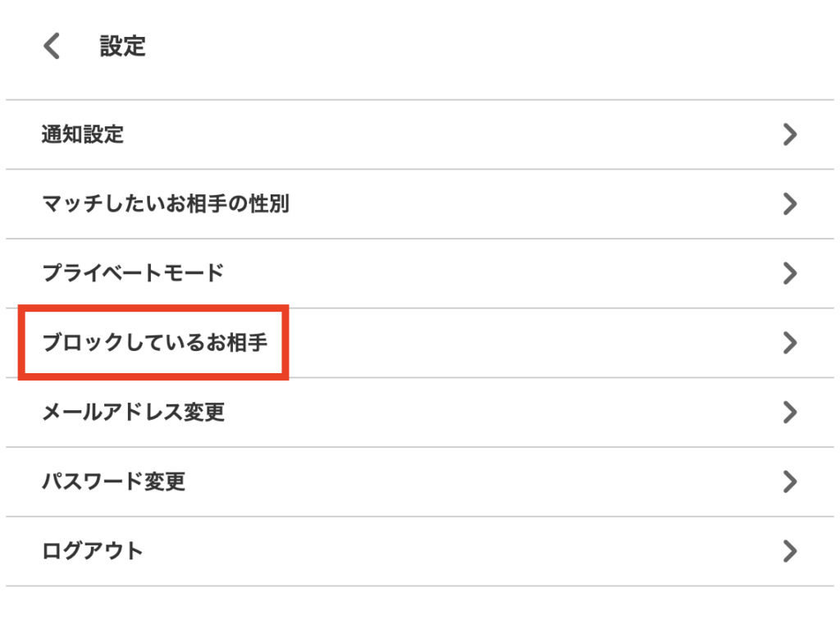Open notification settings from the list

[82, 135]
